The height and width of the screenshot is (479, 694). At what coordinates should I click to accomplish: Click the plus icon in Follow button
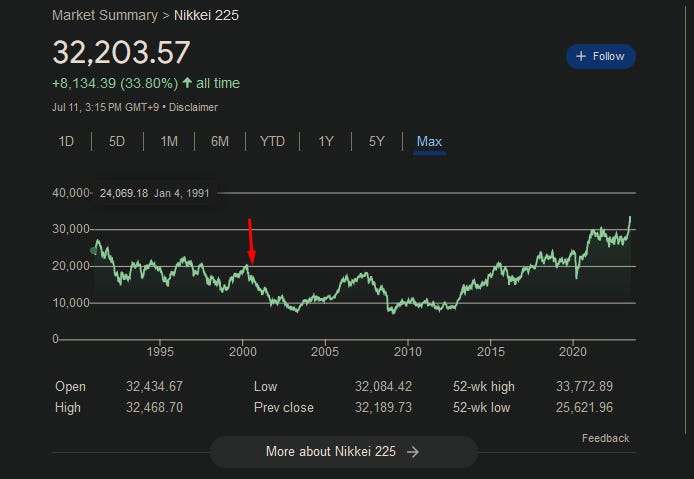click(581, 56)
